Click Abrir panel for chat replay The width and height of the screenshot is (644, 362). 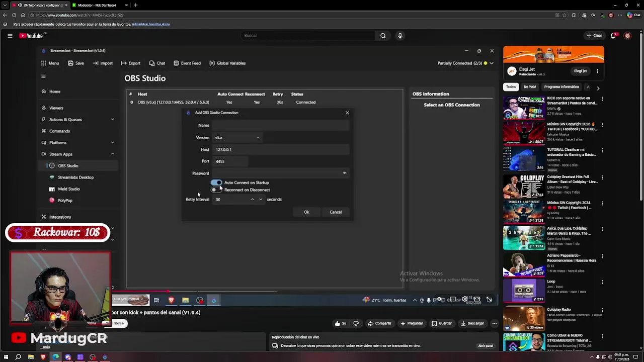tap(486, 346)
